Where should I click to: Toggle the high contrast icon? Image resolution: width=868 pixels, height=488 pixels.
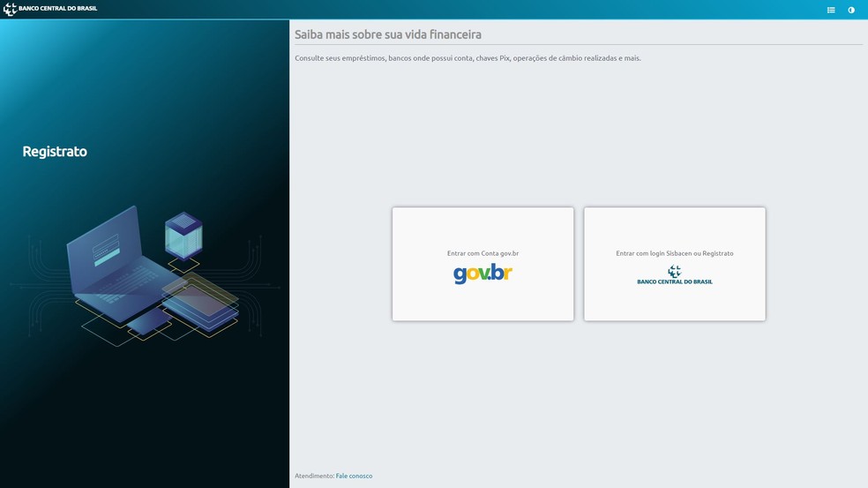(851, 10)
